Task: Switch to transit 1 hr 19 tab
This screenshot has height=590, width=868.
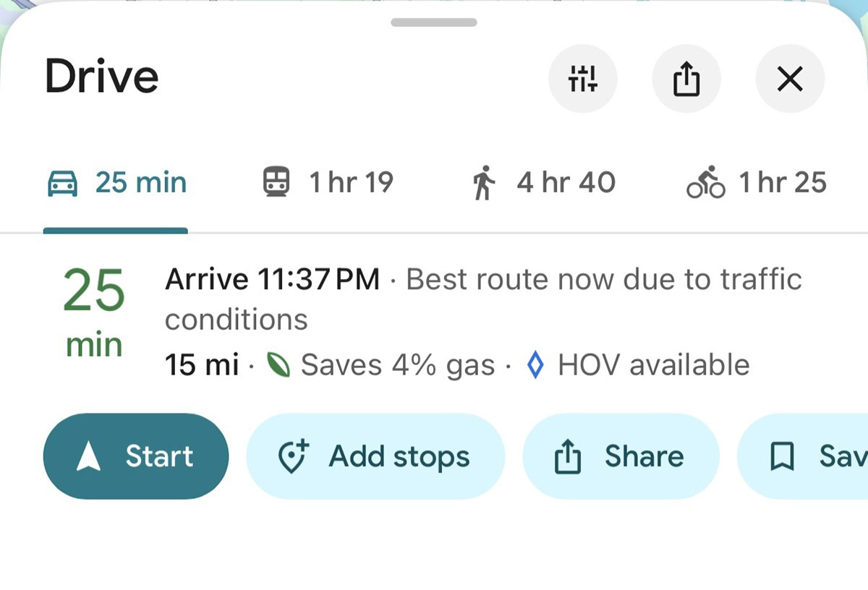Action: pyautogui.click(x=328, y=184)
